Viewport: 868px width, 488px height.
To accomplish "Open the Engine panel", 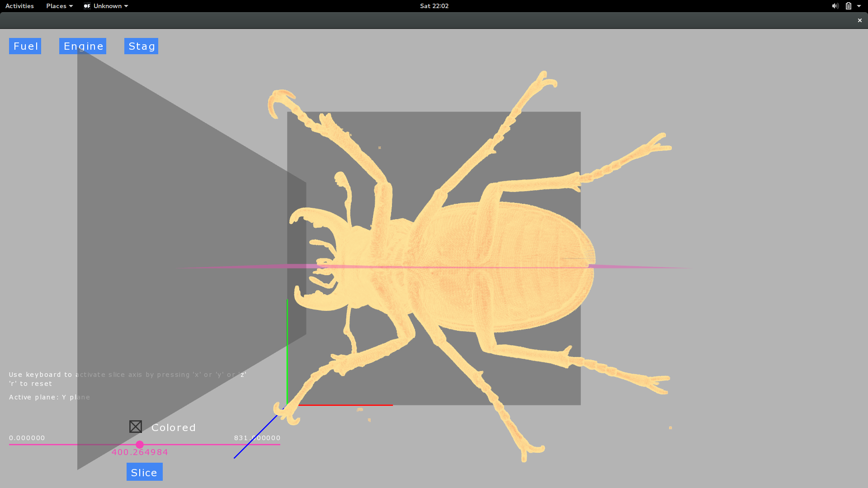I will (84, 46).
